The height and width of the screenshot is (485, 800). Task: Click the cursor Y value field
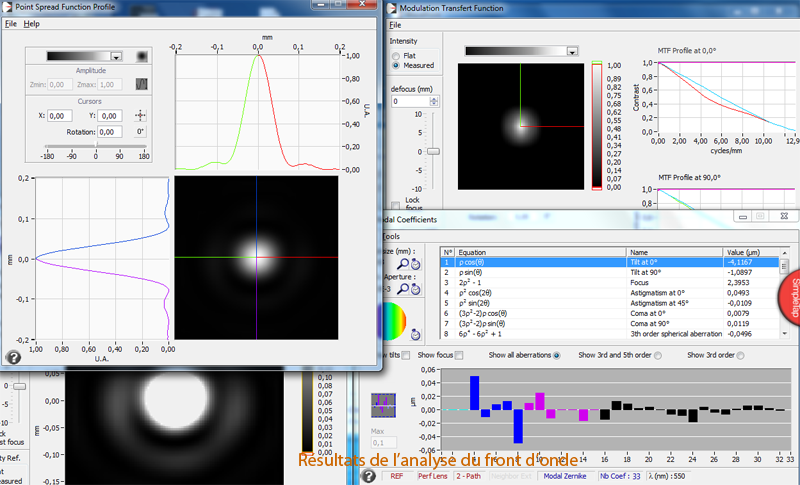[110, 116]
